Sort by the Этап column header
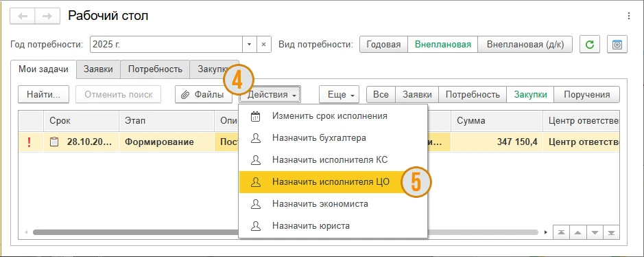Image resolution: width=644 pixels, height=257 pixels. [x=167, y=121]
